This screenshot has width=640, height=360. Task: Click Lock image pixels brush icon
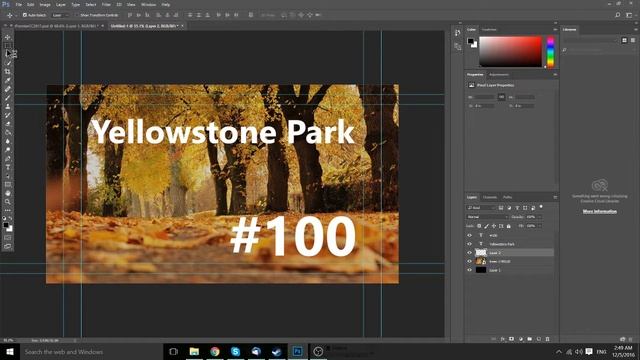(487, 226)
